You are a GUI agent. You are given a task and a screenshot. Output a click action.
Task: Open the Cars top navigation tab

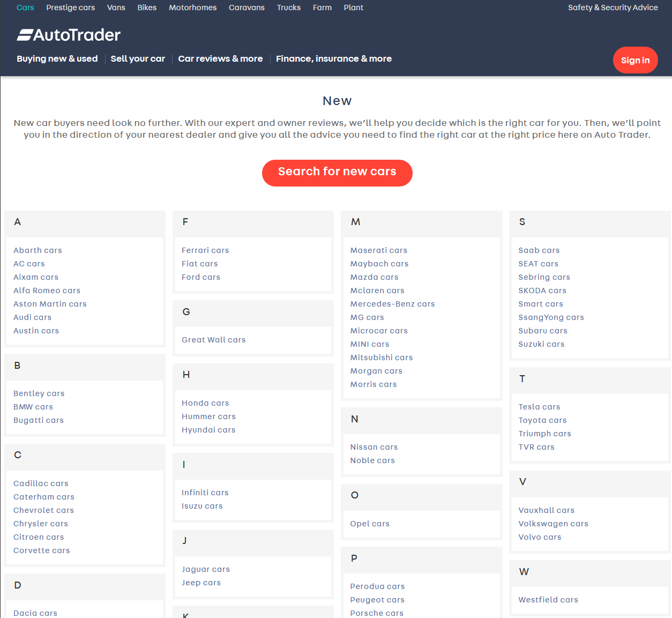(25, 8)
